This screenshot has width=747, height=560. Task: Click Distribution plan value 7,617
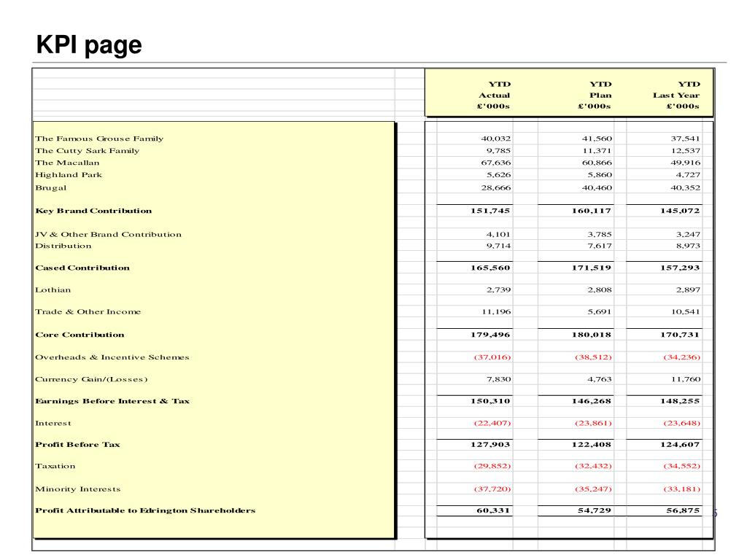point(600,246)
